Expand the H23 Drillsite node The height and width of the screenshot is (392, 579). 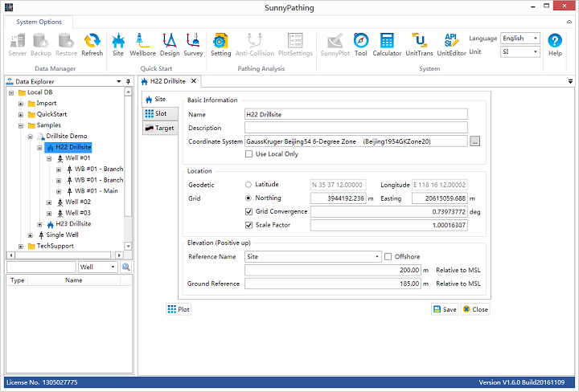pos(40,224)
